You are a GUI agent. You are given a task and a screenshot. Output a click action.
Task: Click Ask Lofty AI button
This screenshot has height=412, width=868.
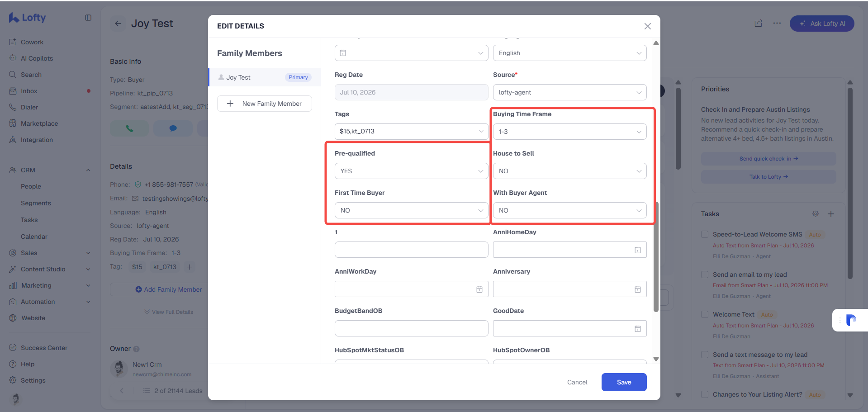pyautogui.click(x=822, y=24)
